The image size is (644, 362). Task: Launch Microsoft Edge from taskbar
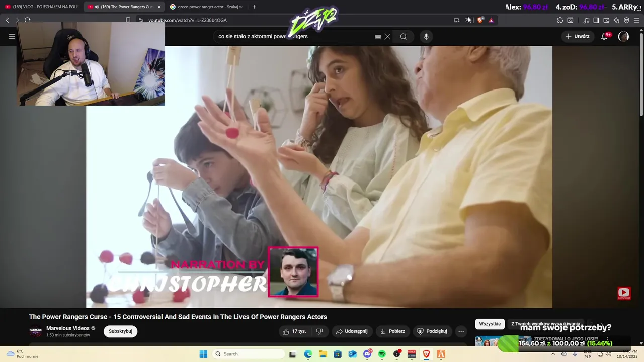[x=308, y=354]
